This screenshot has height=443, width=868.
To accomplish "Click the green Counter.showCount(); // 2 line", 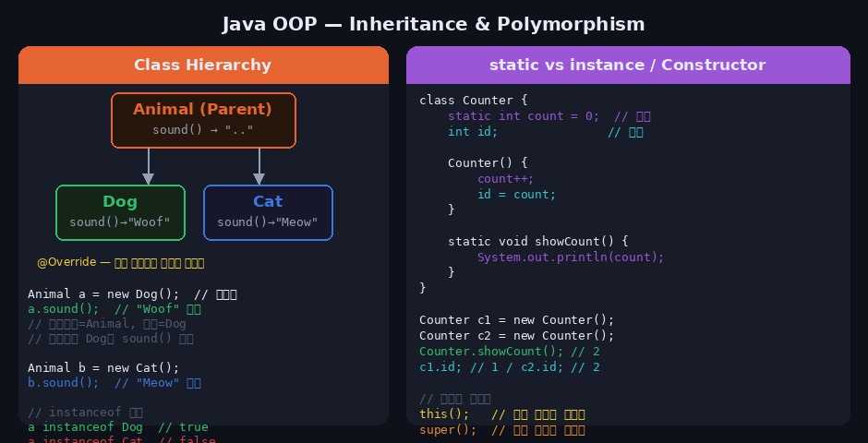I will [x=510, y=352].
